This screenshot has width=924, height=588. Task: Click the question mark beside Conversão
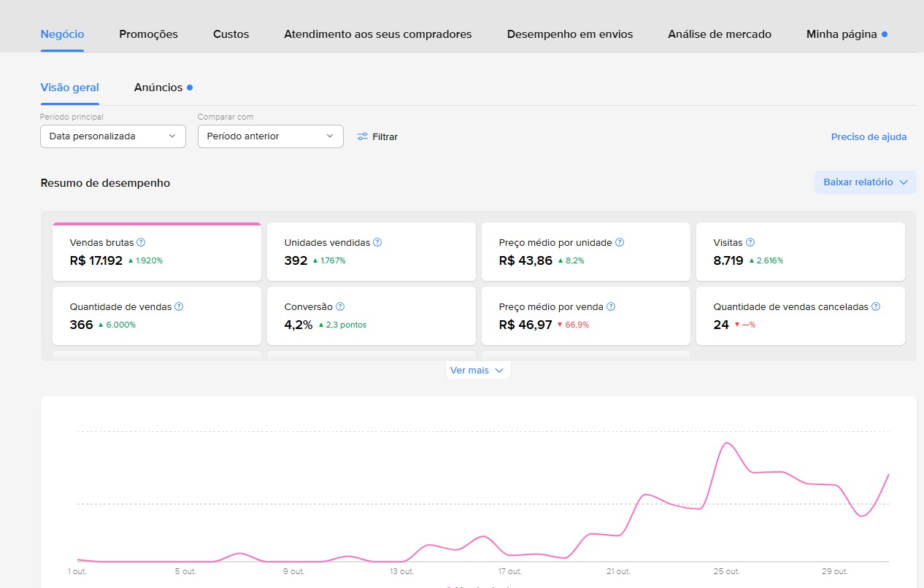pyautogui.click(x=339, y=306)
